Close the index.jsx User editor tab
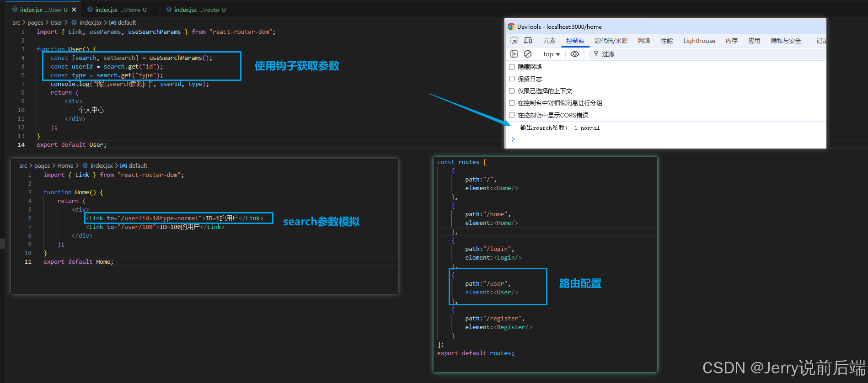Image resolution: width=868 pixels, height=383 pixels. coord(74,10)
